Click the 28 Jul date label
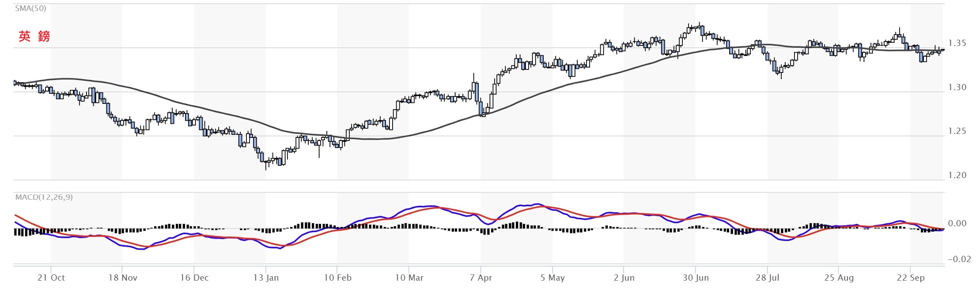The height and width of the screenshot is (293, 980). coord(767,278)
